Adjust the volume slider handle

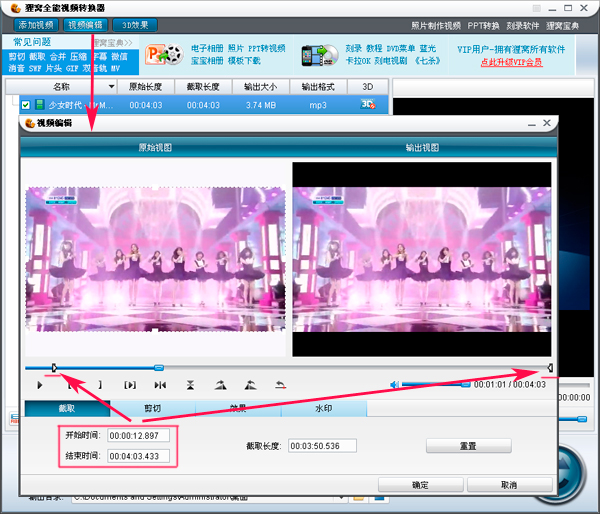click(466, 384)
